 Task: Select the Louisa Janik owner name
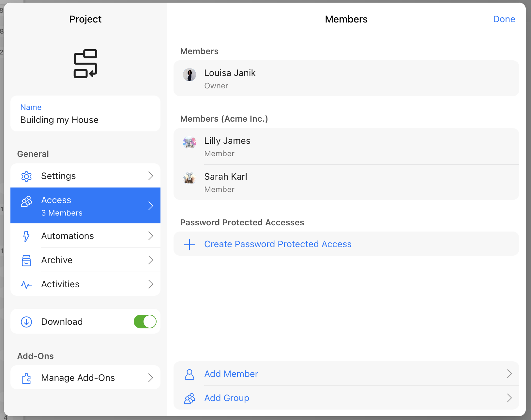pos(230,73)
